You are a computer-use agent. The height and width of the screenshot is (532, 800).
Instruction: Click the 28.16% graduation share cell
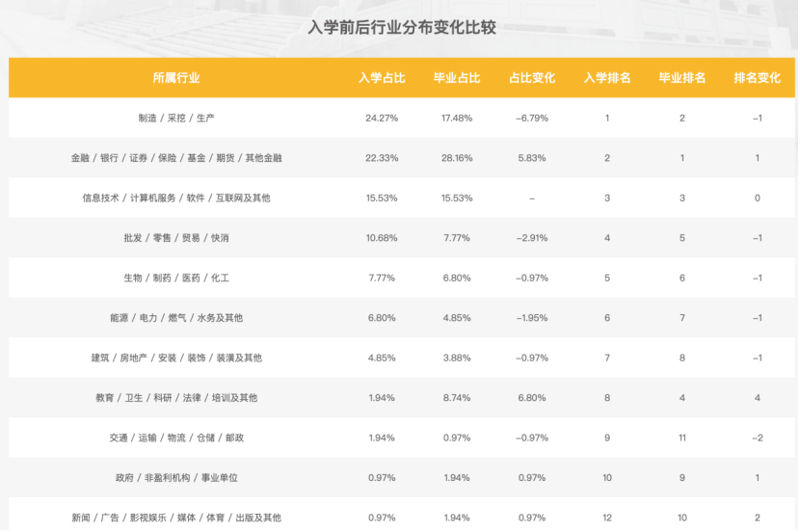(x=457, y=158)
